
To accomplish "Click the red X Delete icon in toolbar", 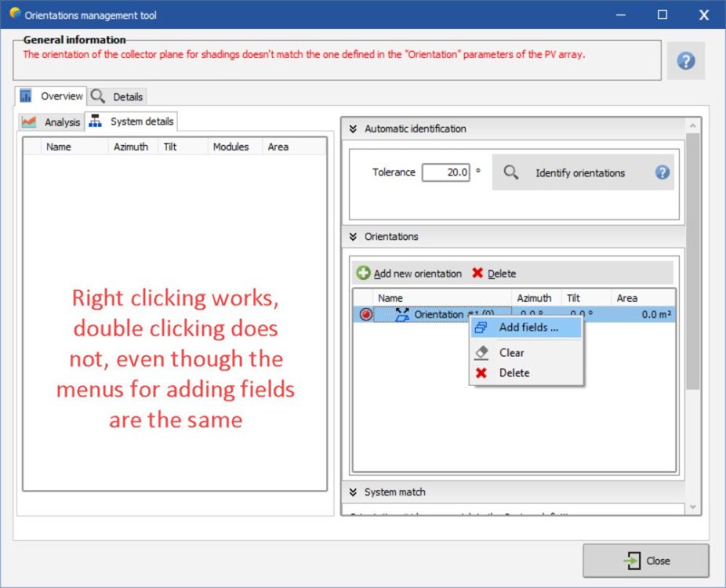I will coord(477,274).
